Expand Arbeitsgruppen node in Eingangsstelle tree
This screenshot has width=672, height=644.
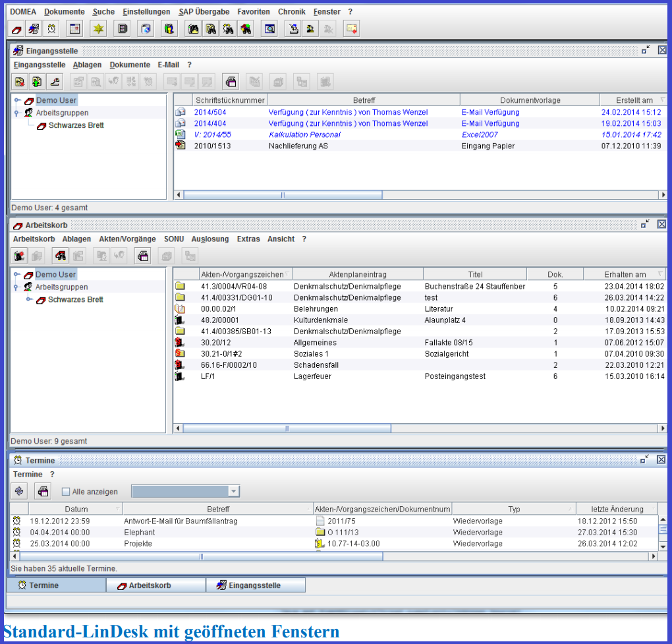16,113
